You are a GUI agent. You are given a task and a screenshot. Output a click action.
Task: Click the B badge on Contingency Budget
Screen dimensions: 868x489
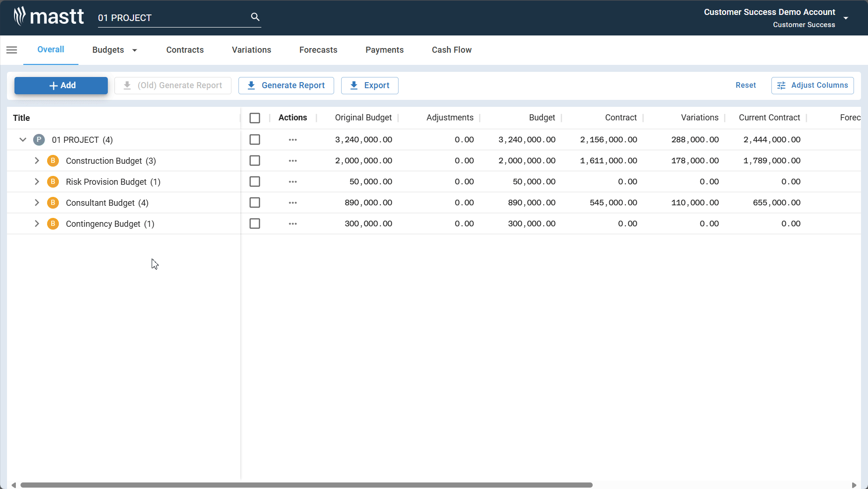pyautogui.click(x=53, y=224)
